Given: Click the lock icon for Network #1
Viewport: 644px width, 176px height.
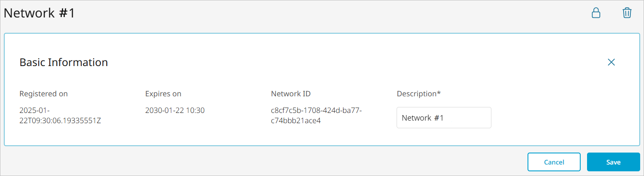Looking at the screenshot, I should click(596, 13).
